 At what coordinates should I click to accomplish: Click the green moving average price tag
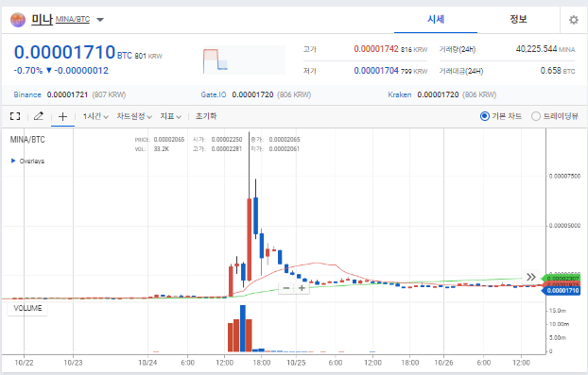click(x=562, y=279)
